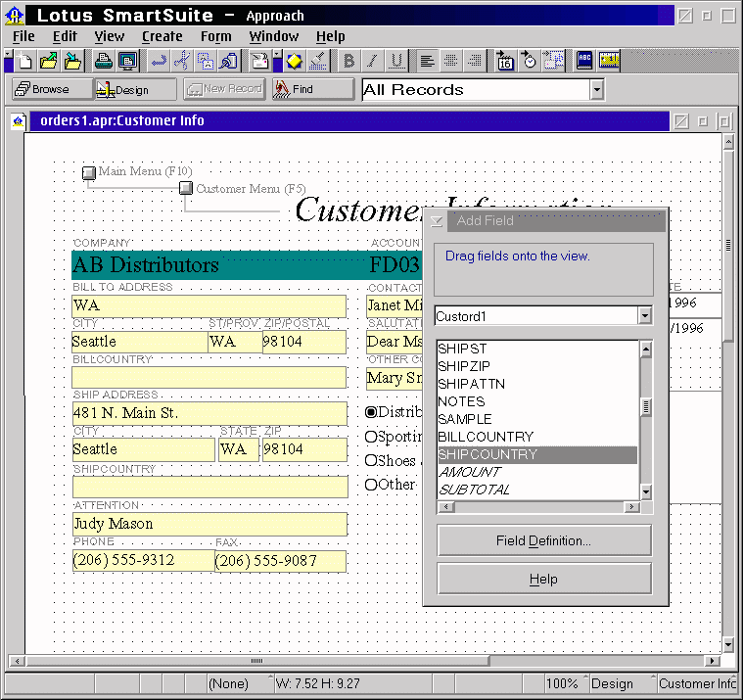Open the Window menu
Screen dimensions: 743x700
274,36
